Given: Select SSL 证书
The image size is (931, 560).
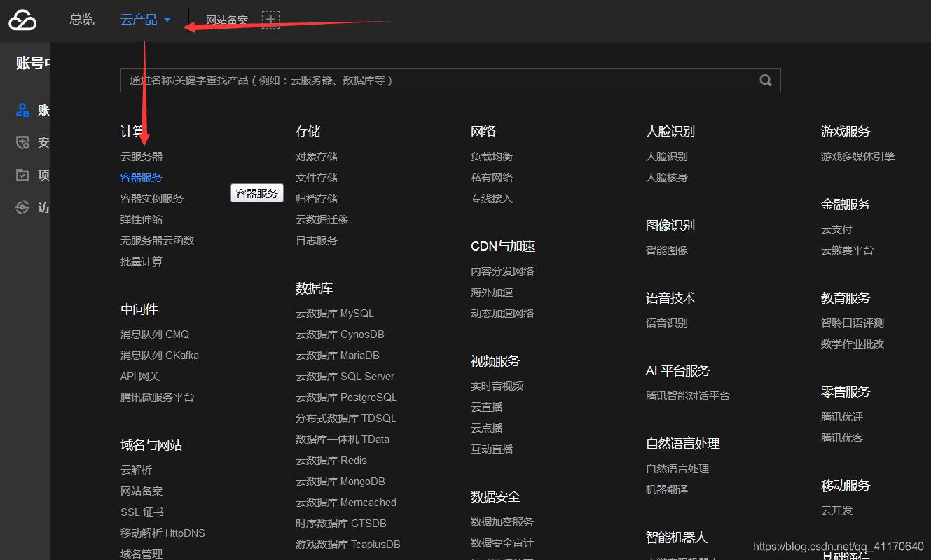Looking at the screenshot, I should (142, 512).
